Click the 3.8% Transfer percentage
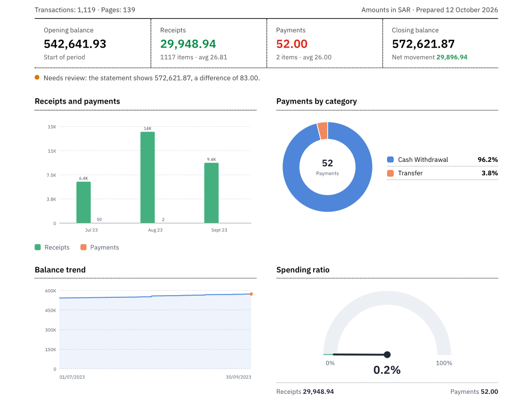Image resolution: width=532 pixels, height=410 pixels. [x=489, y=173]
